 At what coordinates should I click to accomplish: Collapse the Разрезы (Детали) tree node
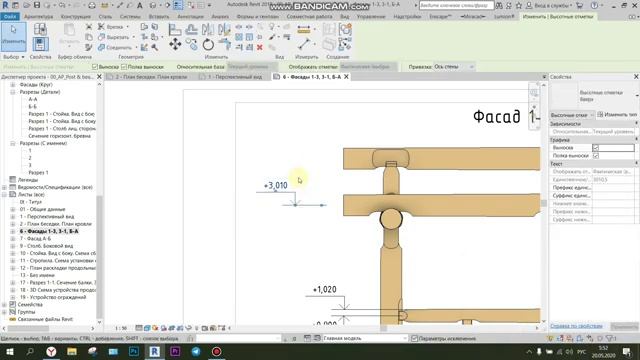(12, 92)
